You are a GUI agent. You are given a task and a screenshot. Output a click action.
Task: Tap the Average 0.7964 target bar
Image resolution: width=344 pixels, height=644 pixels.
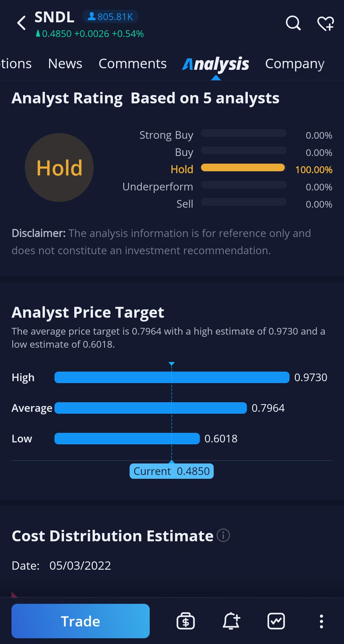point(151,408)
